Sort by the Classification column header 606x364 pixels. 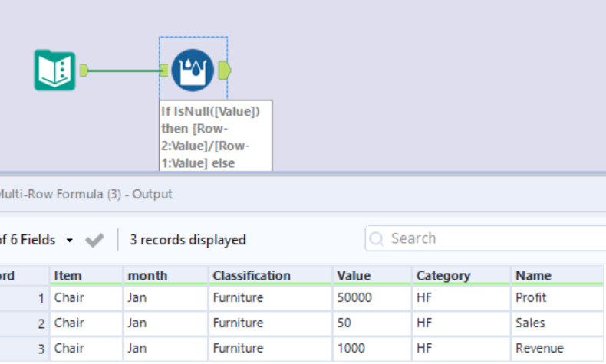pos(252,275)
